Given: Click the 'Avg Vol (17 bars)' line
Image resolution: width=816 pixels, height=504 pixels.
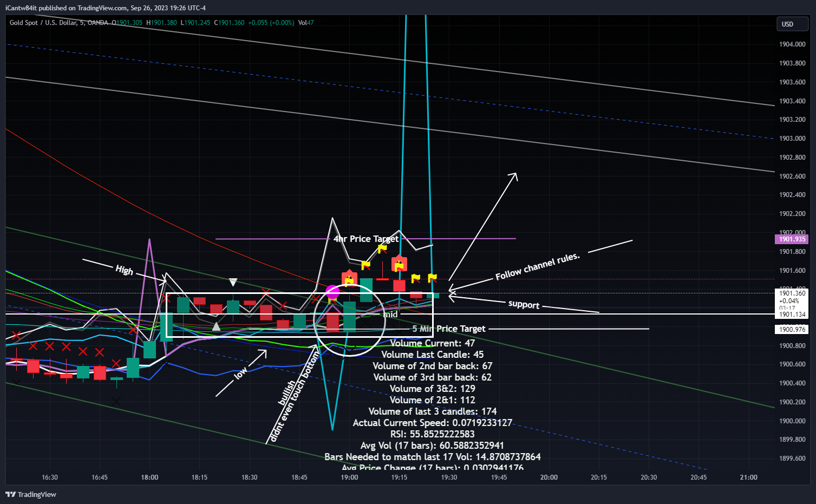Looking at the screenshot, I should click(x=432, y=446).
